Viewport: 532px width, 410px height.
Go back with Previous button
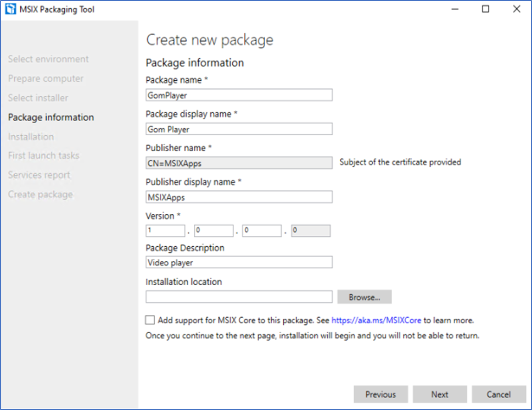pos(380,394)
